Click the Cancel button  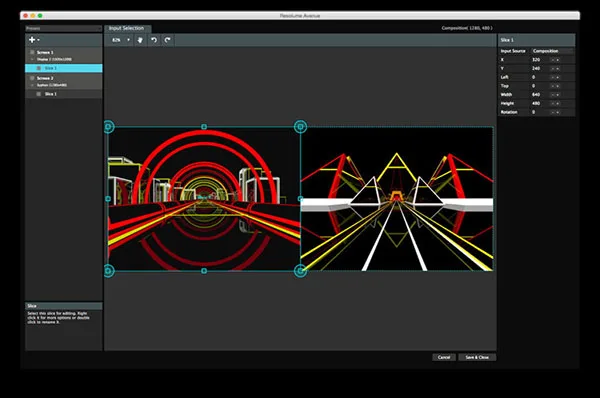click(x=444, y=357)
